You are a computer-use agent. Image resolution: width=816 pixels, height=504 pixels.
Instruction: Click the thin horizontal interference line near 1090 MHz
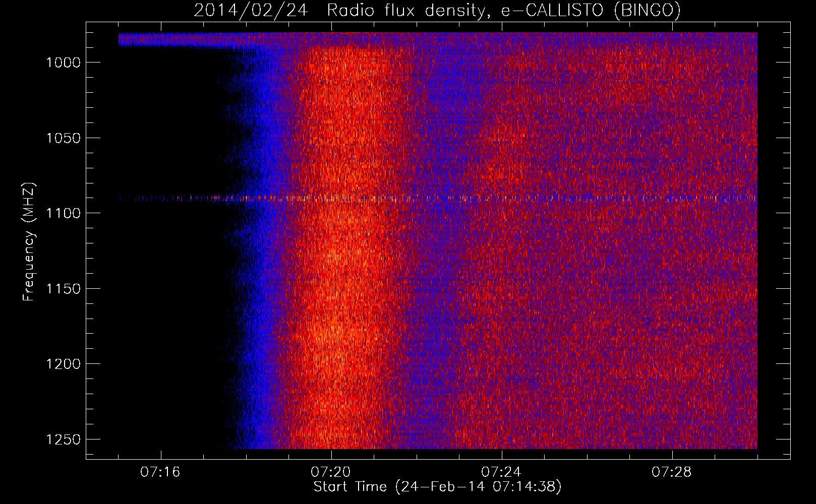pyautogui.click(x=438, y=198)
